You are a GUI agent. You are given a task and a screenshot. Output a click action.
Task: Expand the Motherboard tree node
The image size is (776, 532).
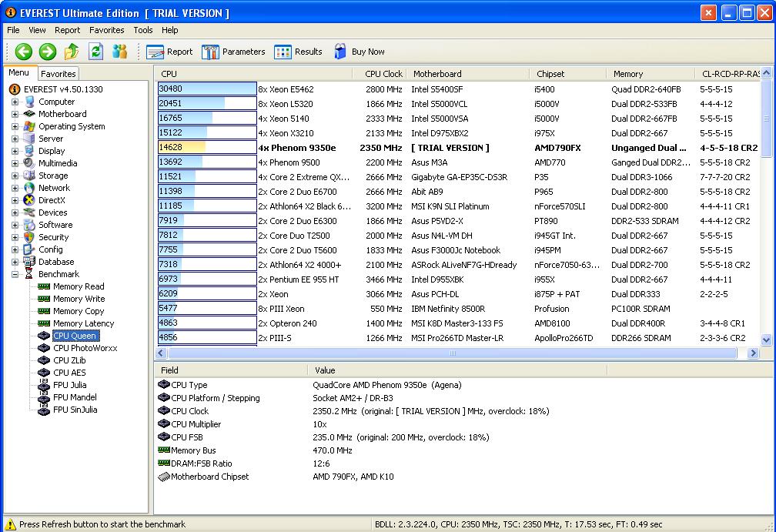point(15,114)
